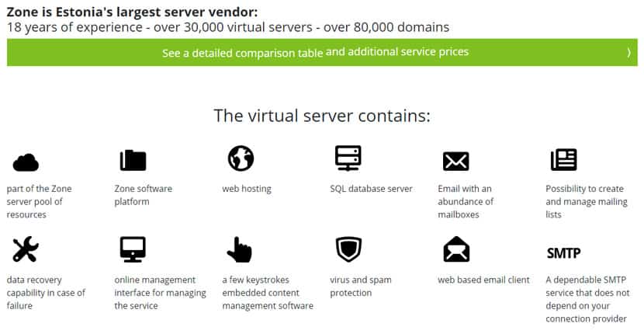This screenshot has height=334, width=644.
Task: Click the 'web hosting' label
Action: tap(247, 189)
